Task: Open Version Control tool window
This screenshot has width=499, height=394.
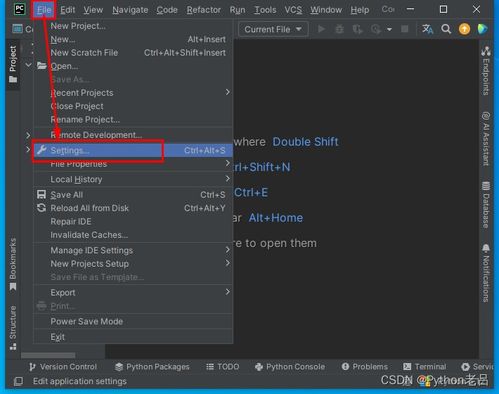Action: pos(63,367)
